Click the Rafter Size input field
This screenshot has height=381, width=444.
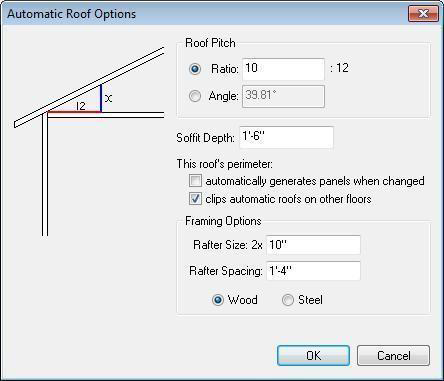click(x=313, y=245)
